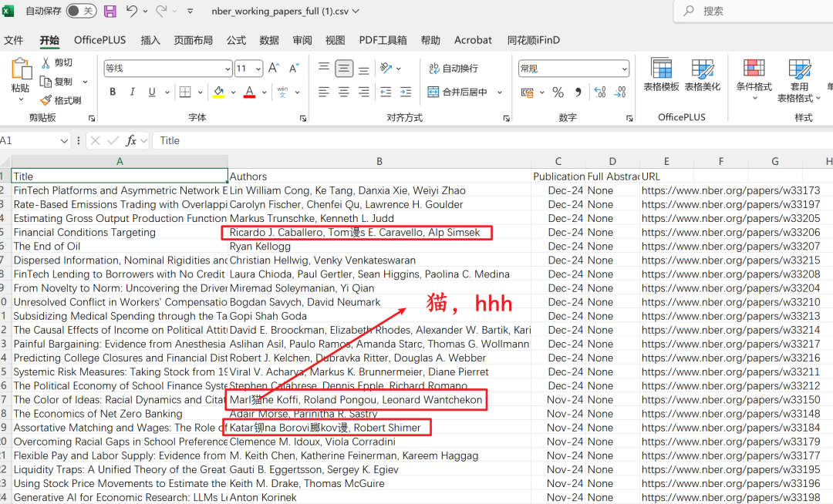The height and width of the screenshot is (504, 833).
Task: Toggle bold formatting
Action: coord(113,92)
